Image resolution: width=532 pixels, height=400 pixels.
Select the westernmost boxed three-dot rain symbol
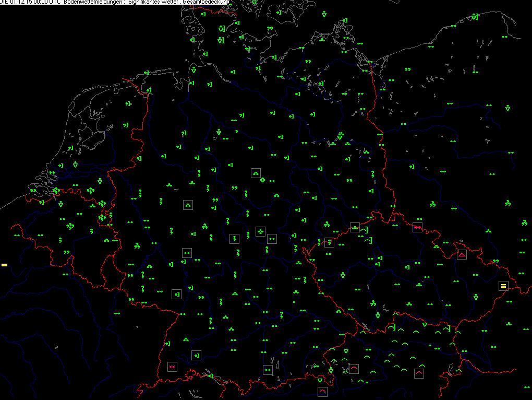[x=188, y=205]
